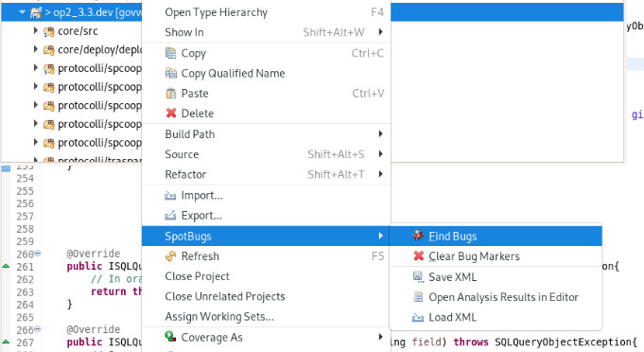Collapse code fold at line 266
The image size is (644, 352).
pos(38,329)
